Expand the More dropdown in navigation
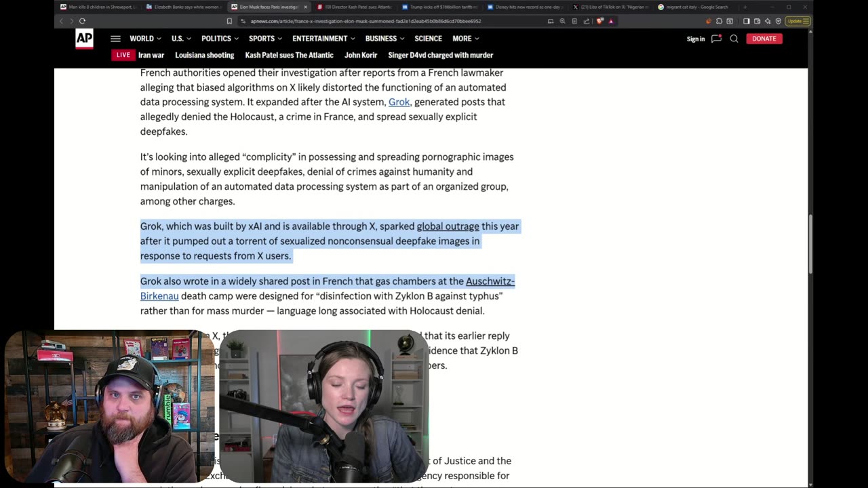This screenshot has width=868, height=488. click(x=465, y=39)
